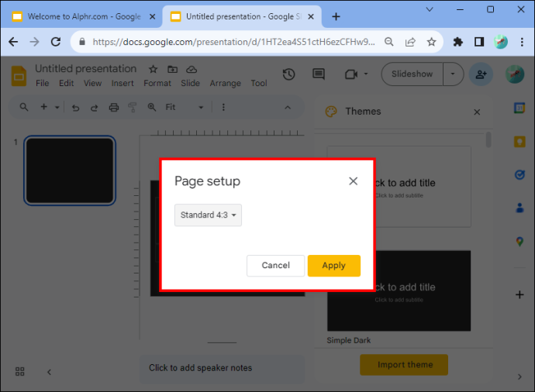The width and height of the screenshot is (535, 392).
Task: Open the browser Extensions puzzle icon
Action: tap(457, 42)
